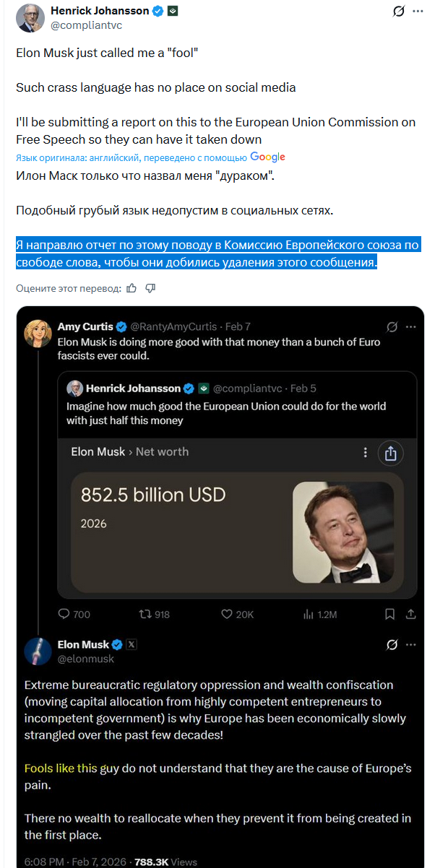Open the @compliantvc profile handle
435x868 pixels.
pos(85,25)
